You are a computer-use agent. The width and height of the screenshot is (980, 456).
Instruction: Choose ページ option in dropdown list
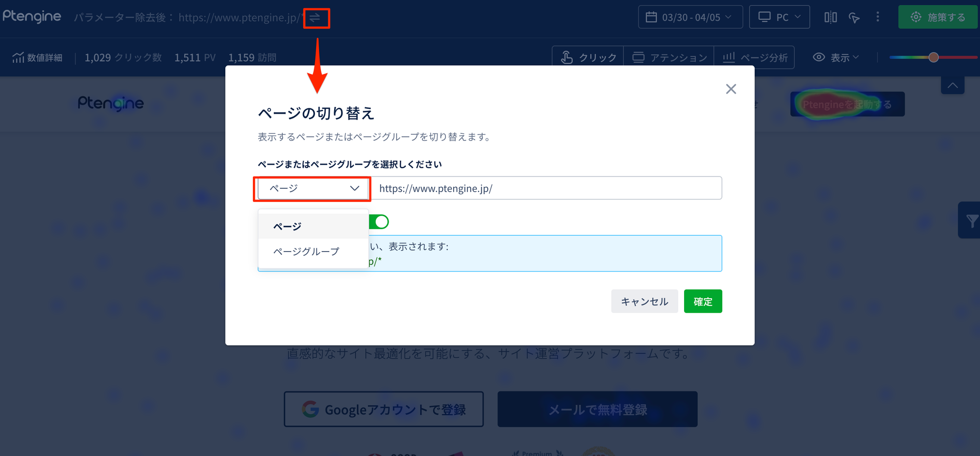click(x=288, y=227)
